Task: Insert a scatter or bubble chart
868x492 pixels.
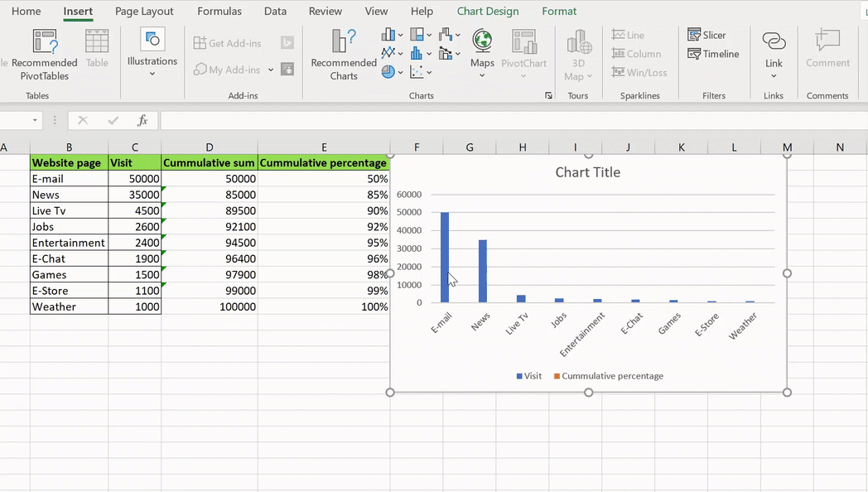Action: (x=417, y=72)
